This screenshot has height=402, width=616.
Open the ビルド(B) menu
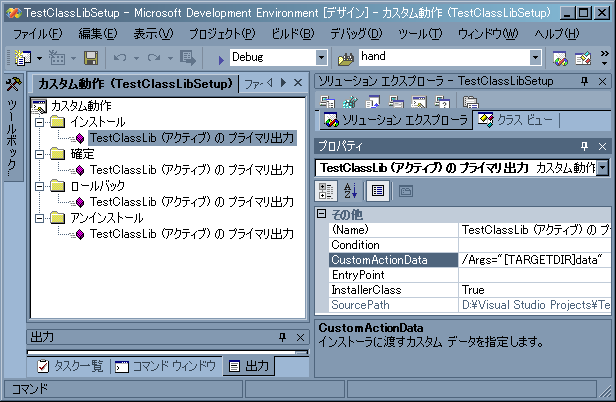tap(293, 34)
